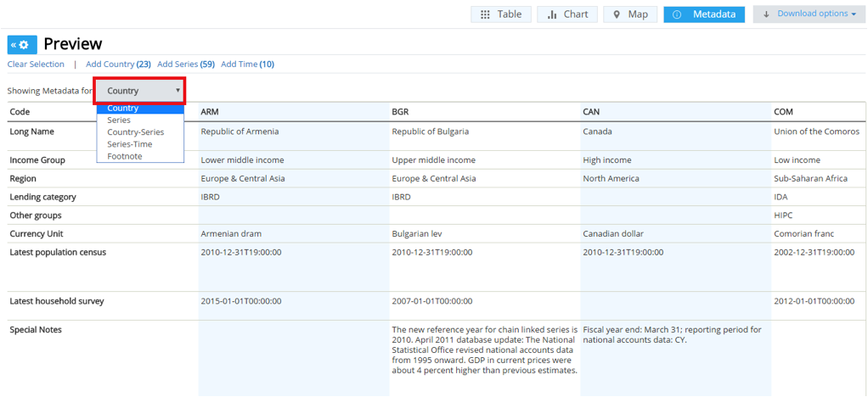
Task: Click the download arrow icon
Action: point(766,14)
